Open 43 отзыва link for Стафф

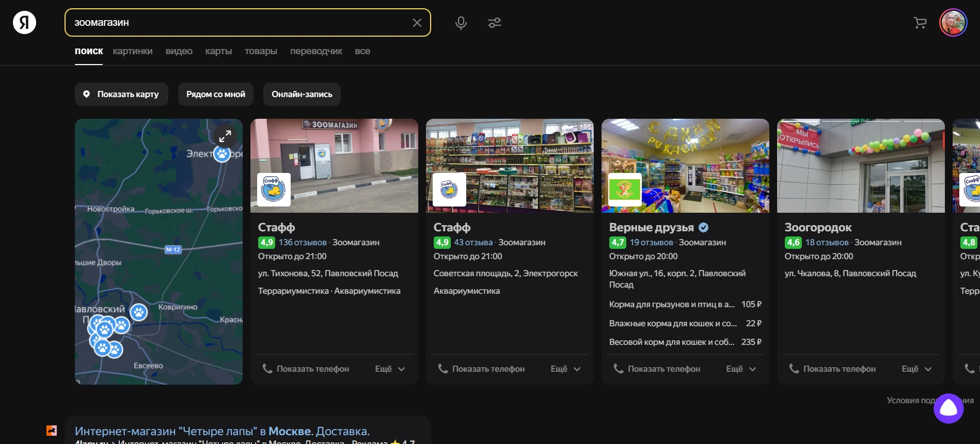473,242
